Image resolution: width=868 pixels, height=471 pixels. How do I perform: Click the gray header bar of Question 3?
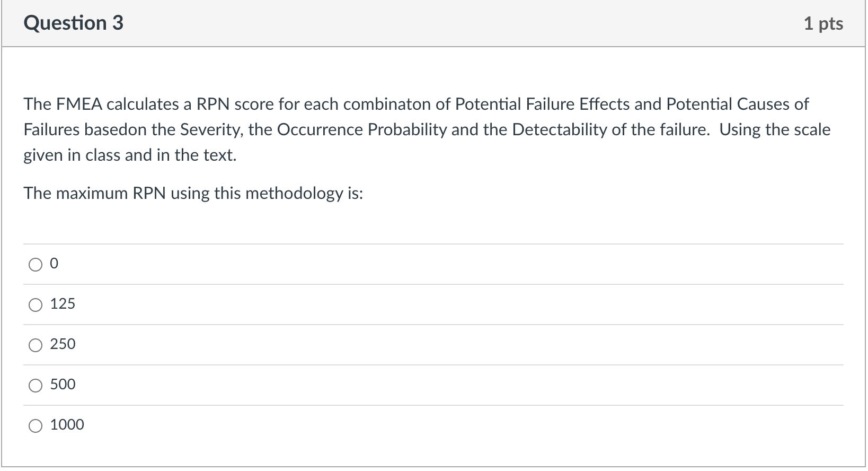[x=424, y=22]
